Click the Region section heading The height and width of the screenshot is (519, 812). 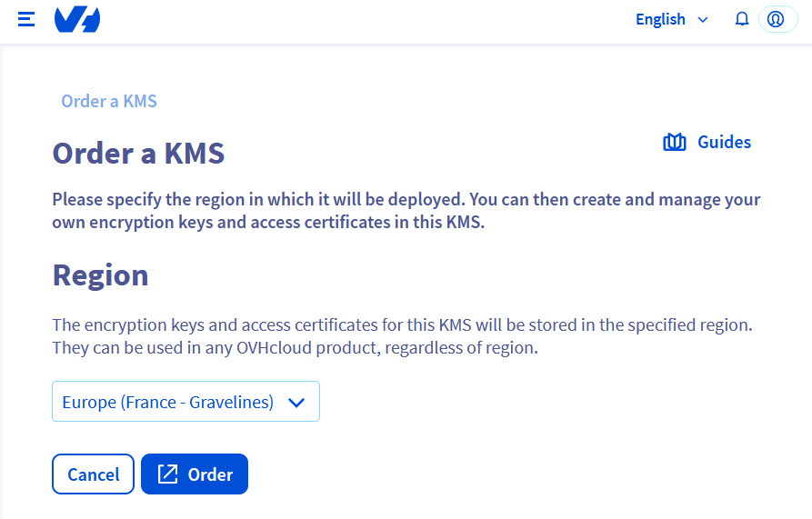click(100, 274)
